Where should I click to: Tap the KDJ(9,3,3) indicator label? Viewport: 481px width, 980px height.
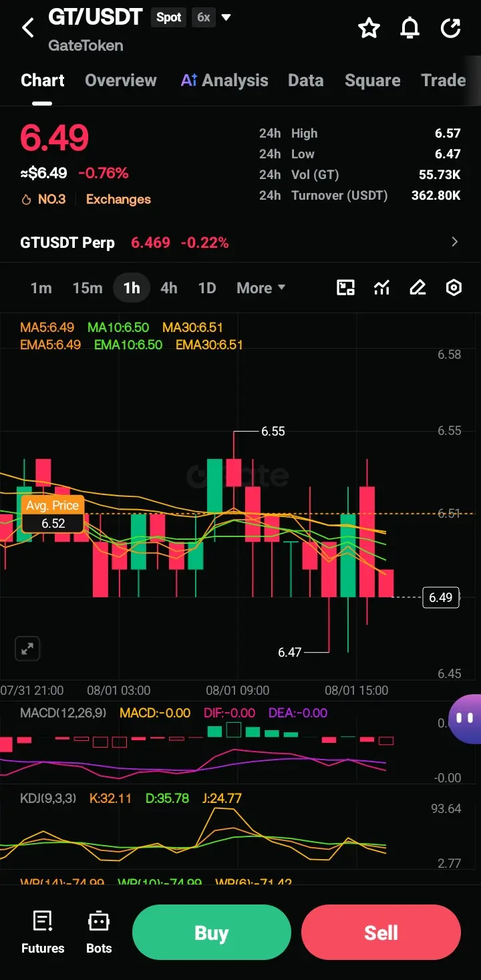[48, 798]
